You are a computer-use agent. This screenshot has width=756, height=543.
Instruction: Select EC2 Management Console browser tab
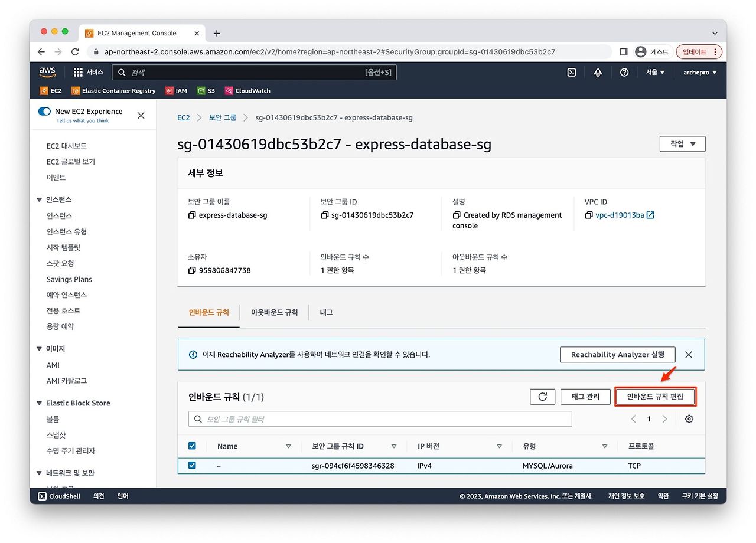[142, 33]
